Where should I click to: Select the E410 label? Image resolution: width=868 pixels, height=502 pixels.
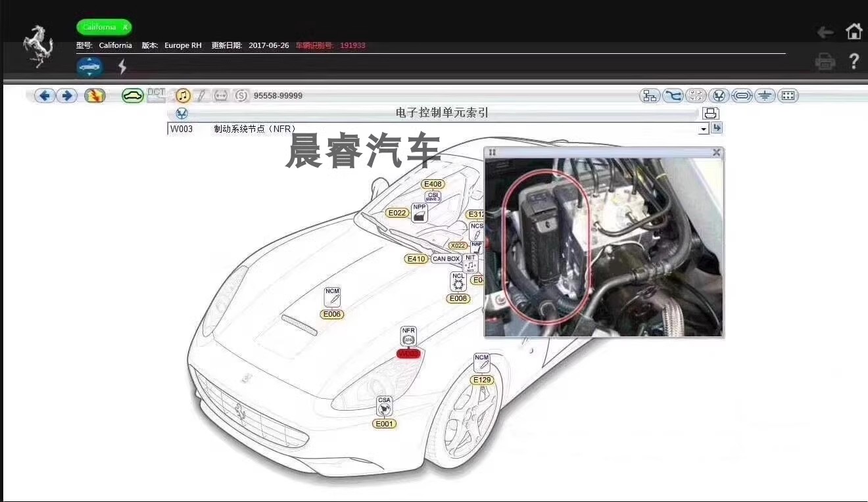click(416, 259)
